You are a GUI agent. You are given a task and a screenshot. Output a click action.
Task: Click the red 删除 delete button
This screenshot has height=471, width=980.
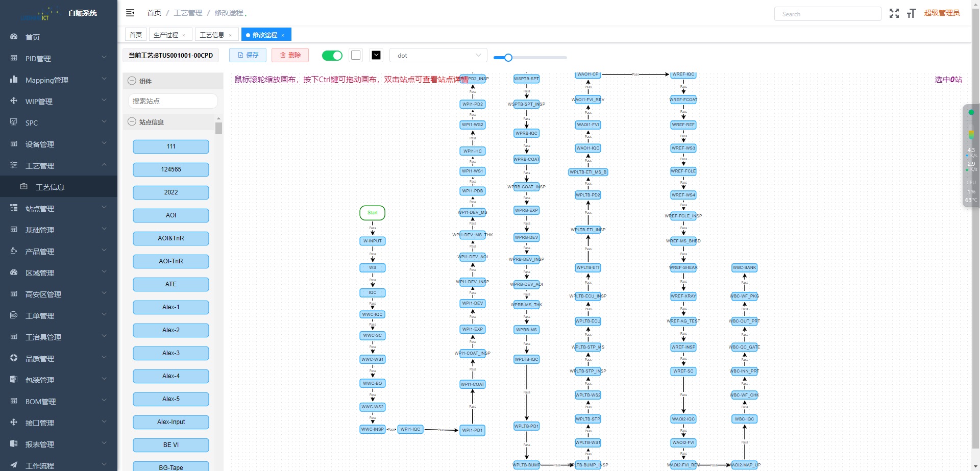point(290,55)
